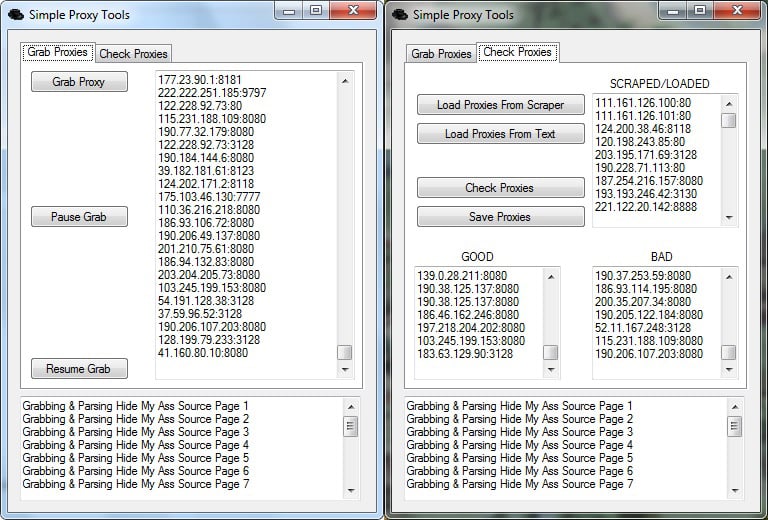
Task: Click down arrow of right window log scrollbar
Action: [735, 490]
